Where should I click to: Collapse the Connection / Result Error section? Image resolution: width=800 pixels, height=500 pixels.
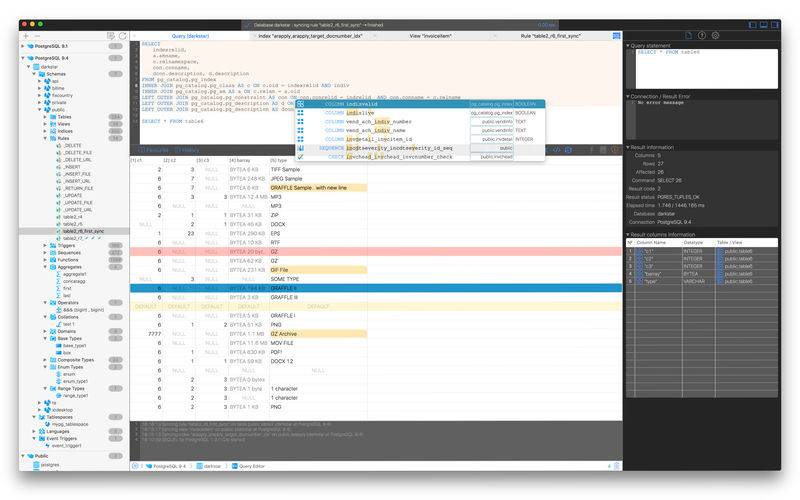628,96
